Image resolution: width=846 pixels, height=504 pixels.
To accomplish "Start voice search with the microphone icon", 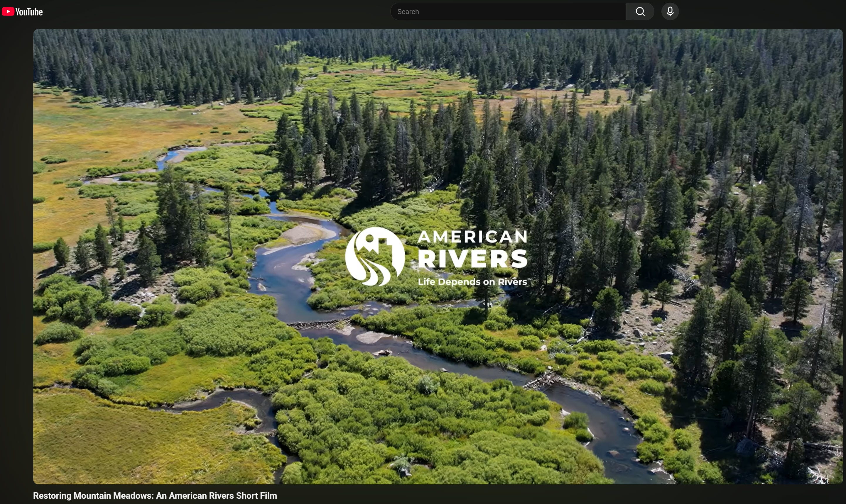I will click(x=670, y=11).
